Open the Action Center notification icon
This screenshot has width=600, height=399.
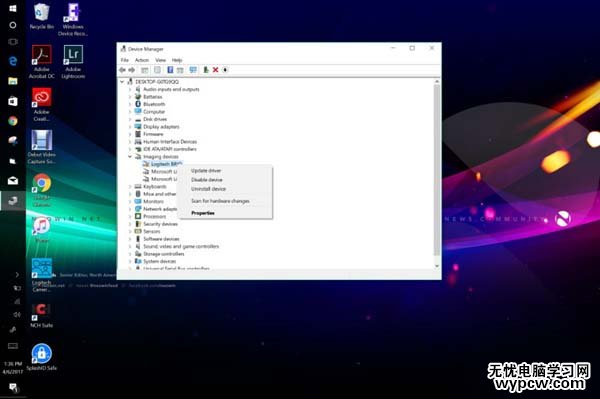point(13,387)
